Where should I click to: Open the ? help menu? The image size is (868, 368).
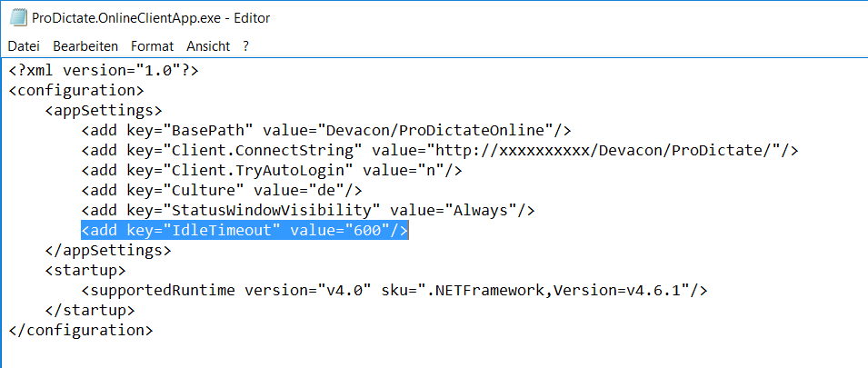(245, 46)
